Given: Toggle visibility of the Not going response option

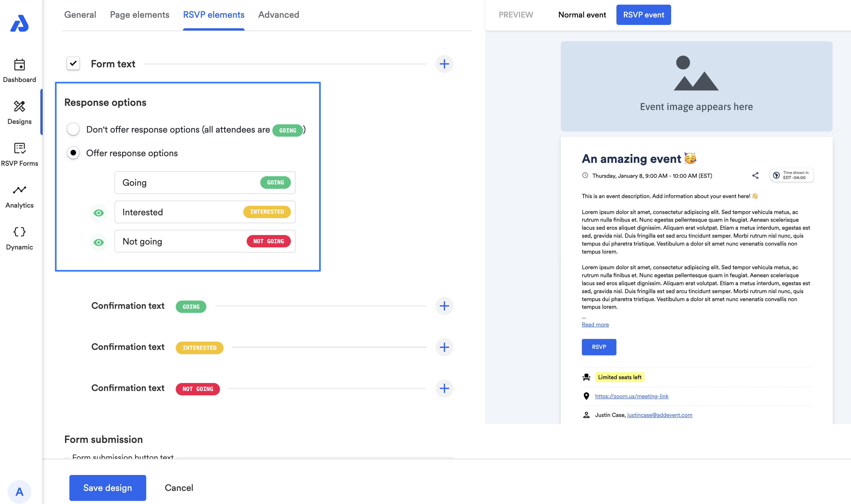Looking at the screenshot, I should coord(98,242).
